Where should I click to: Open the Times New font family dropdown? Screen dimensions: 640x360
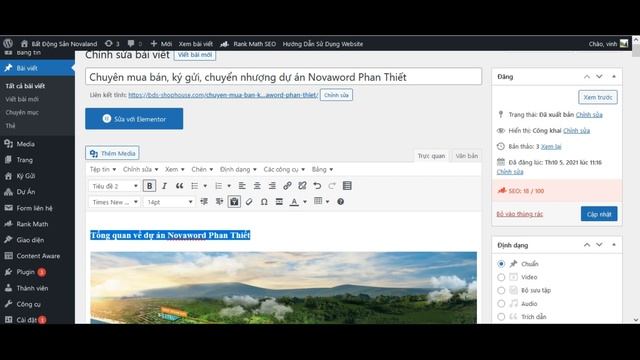tap(114, 202)
